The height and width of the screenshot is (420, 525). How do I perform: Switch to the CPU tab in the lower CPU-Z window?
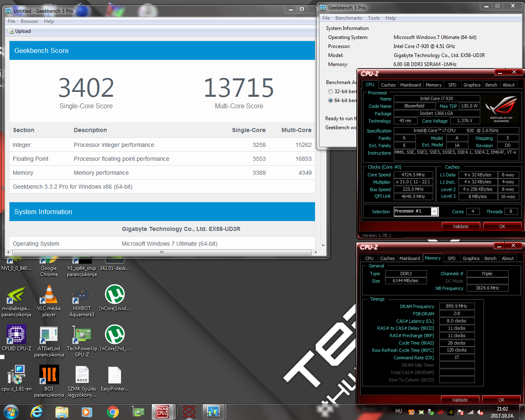tap(369, 258)
